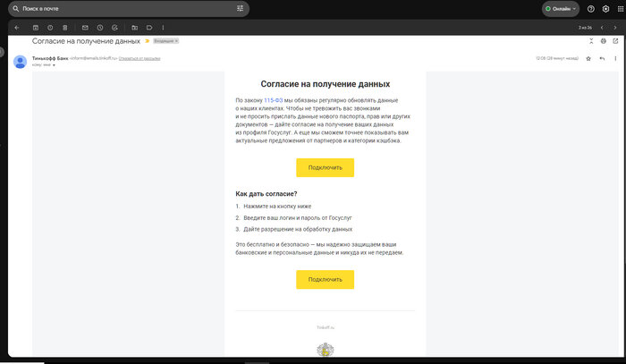Go to newer message arrow
The height and width of the screenshot is (364, 626).
click(x=602, y=28)
